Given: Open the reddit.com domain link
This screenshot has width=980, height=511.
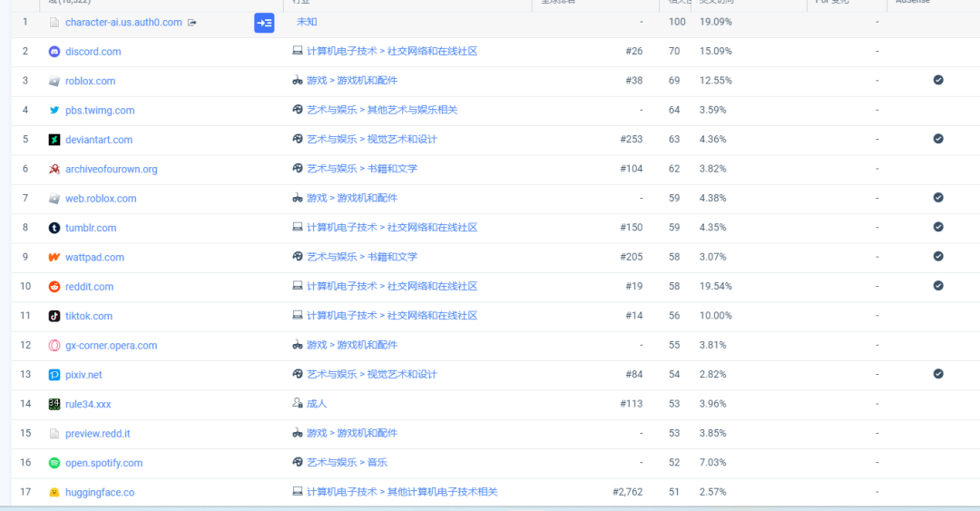Looking at the screenshot, I should click(89, 287).
